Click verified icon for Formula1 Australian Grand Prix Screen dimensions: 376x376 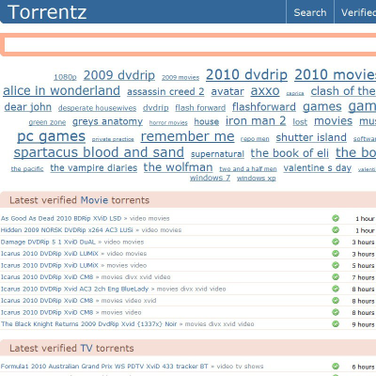point(336,366)
